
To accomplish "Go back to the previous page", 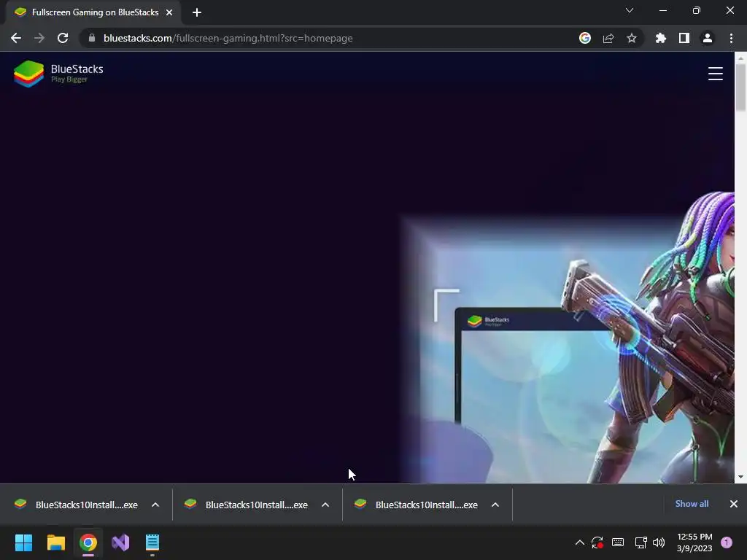I will click(x=16, y=38).
